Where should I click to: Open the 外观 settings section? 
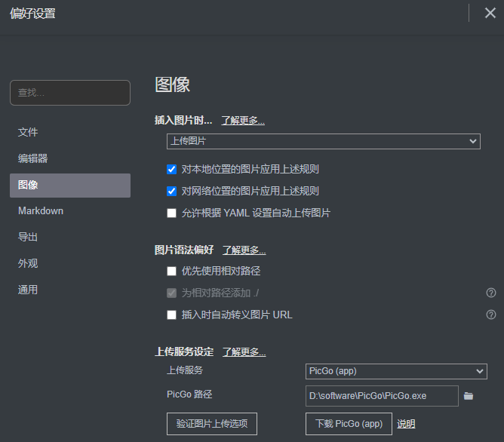70,264
